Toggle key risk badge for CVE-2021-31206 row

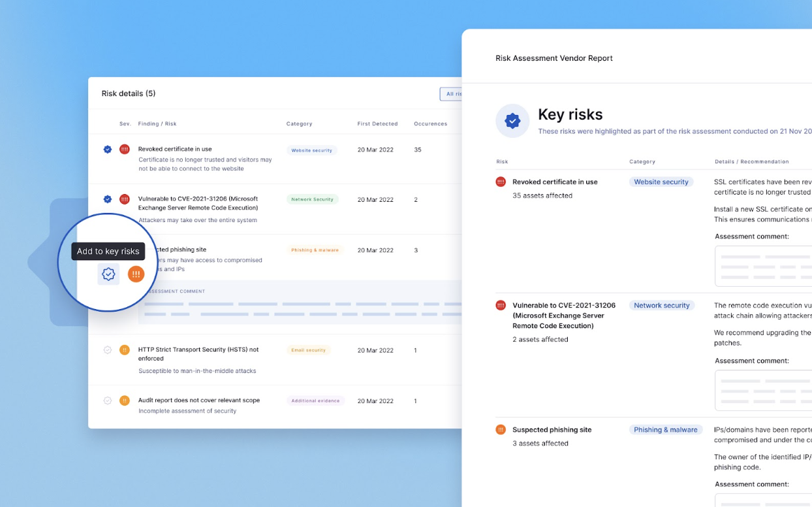(x=108, y=199)
